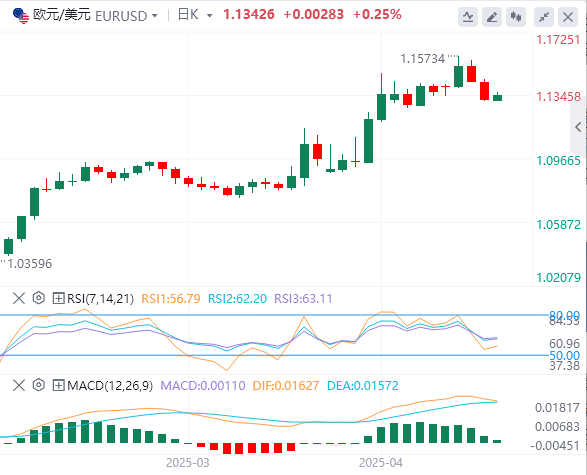Open RSI indicator settings hexagon icon
The image size is (587, 475).
[x=39, y=298]
